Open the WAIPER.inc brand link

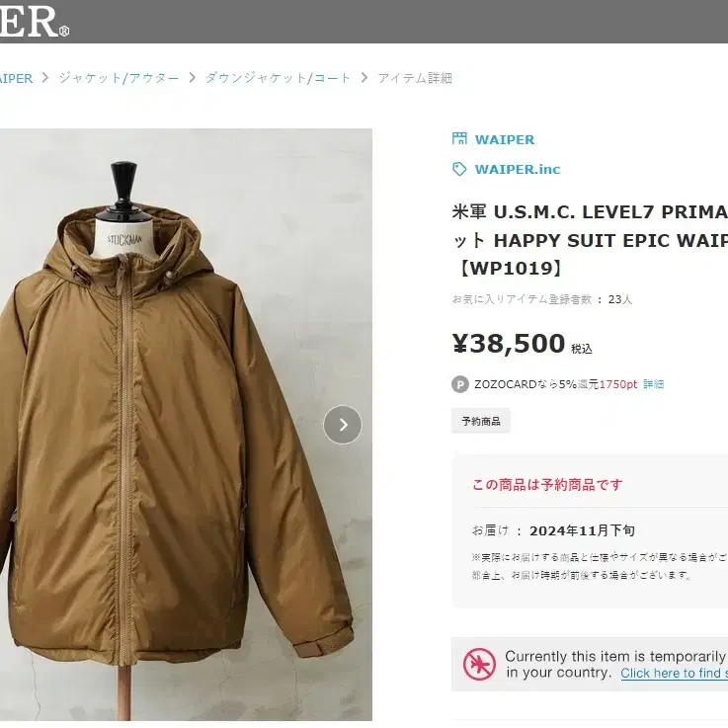[518, 170]
